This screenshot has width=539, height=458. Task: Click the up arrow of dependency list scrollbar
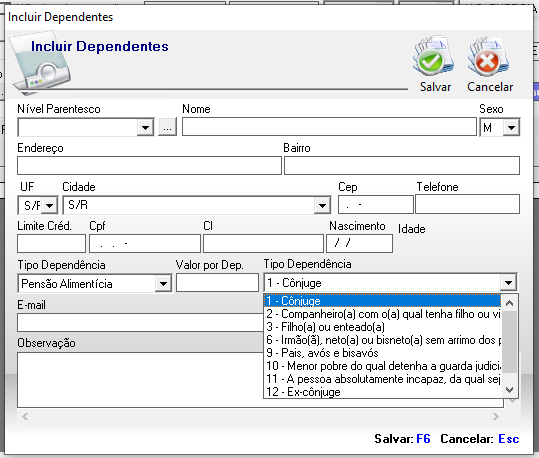[509, 303]
